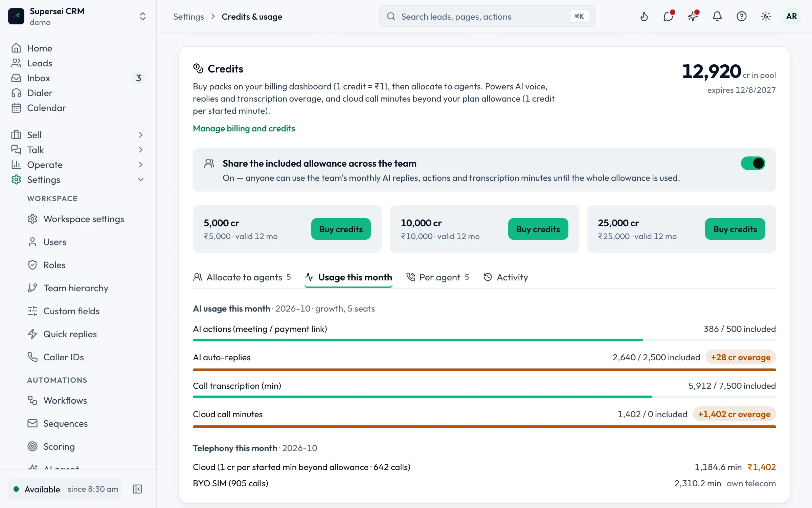Open Workspace settings
The image size is (812, 508).
click(86, 219)
